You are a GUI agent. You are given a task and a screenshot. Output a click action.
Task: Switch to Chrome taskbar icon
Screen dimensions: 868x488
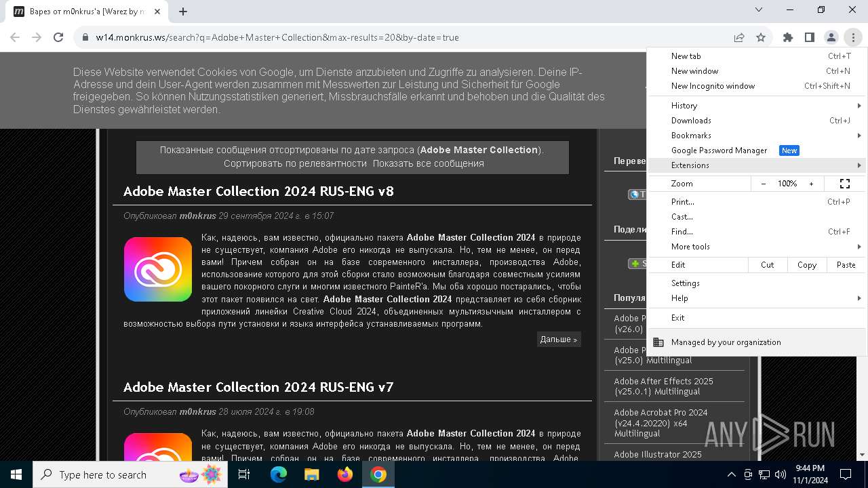378,474
